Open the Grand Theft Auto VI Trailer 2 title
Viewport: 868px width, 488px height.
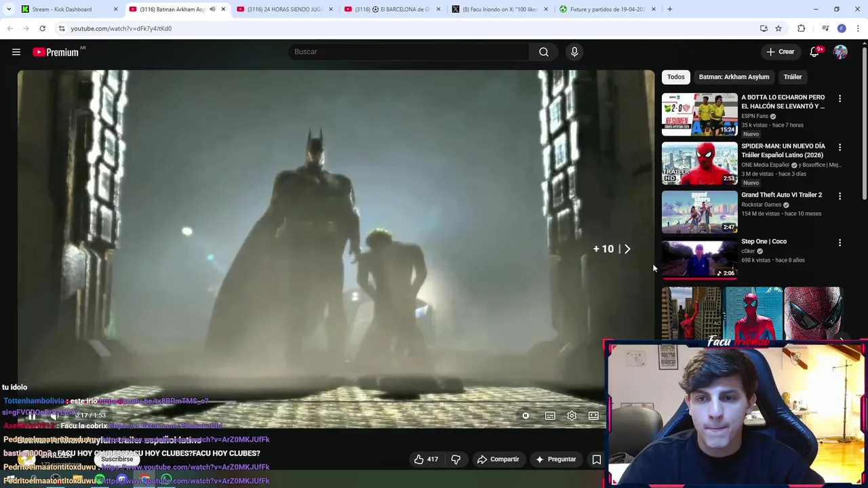781,195
